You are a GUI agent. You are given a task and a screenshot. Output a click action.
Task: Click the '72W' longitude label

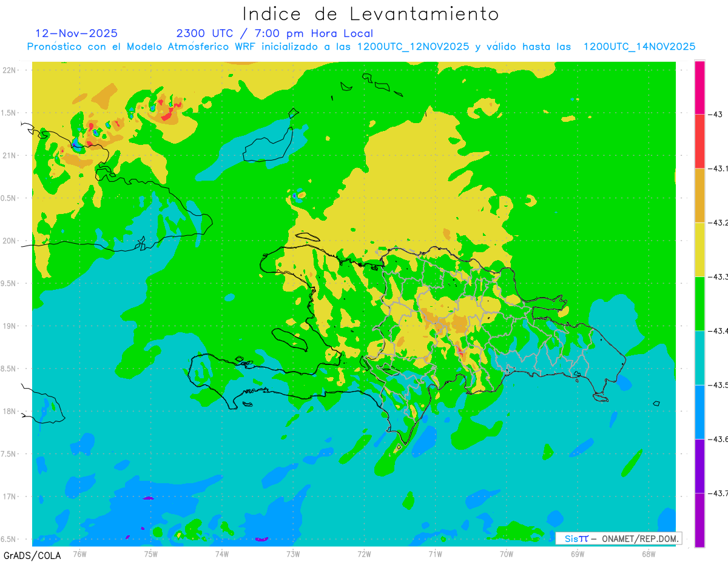(x=364, y=554)
